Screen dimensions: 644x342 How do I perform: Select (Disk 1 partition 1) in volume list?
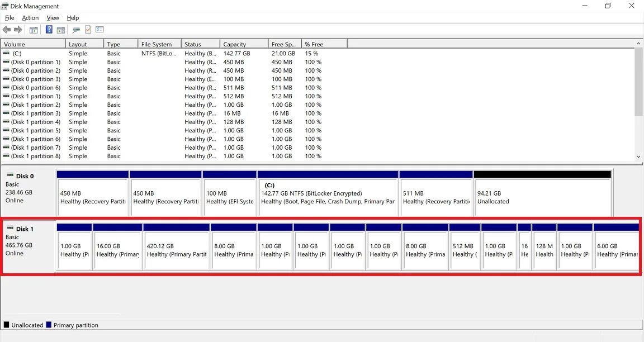35,96
